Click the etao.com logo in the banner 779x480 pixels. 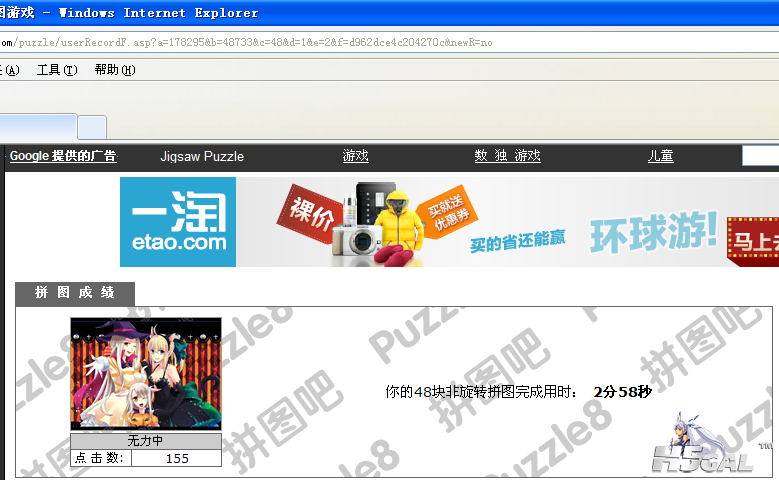coord(178,222)
